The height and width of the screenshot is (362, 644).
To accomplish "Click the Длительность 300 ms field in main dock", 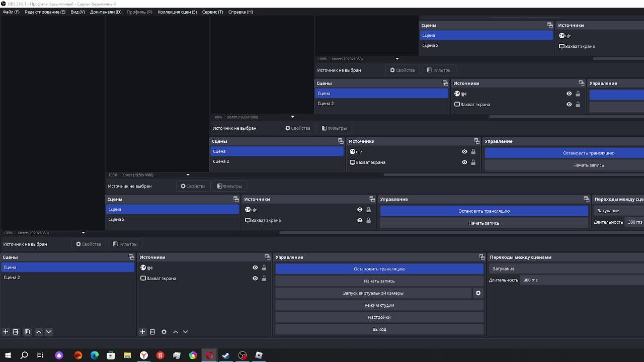I will click(583, 280).
